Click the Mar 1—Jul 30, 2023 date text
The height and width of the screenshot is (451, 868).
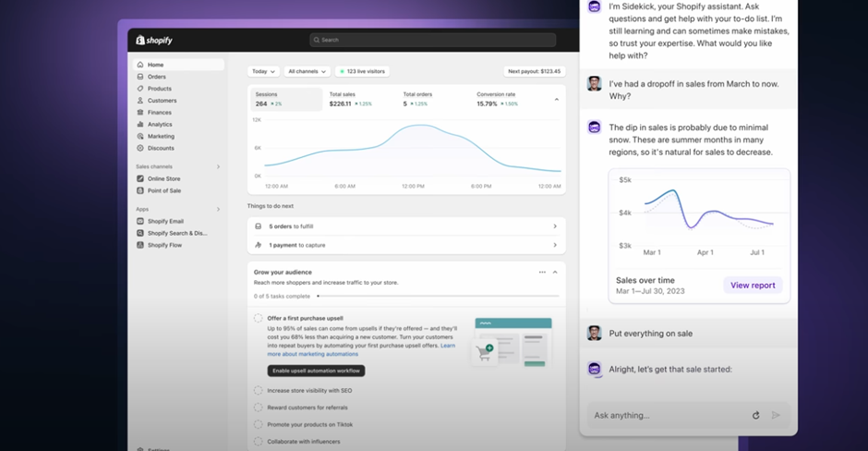pyautogui.click(x=650, y=291)
